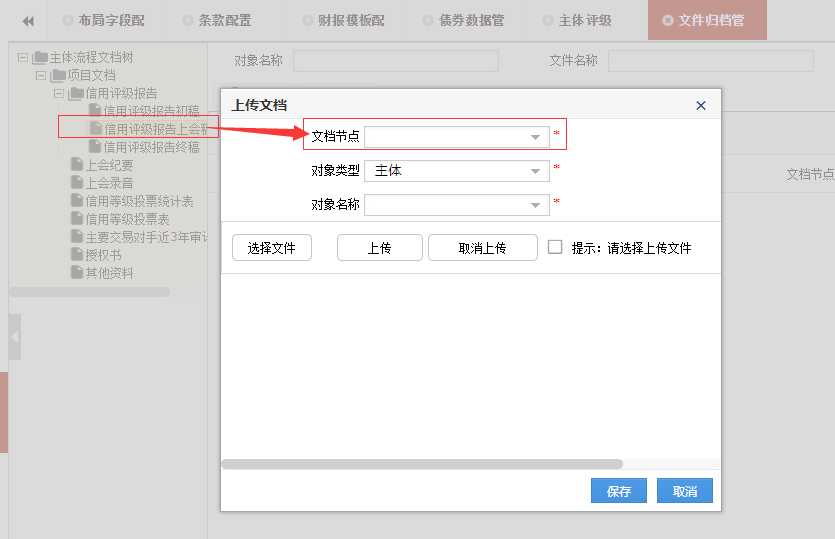Click the dialog's horizontal scrollbar

pos(422,464)
